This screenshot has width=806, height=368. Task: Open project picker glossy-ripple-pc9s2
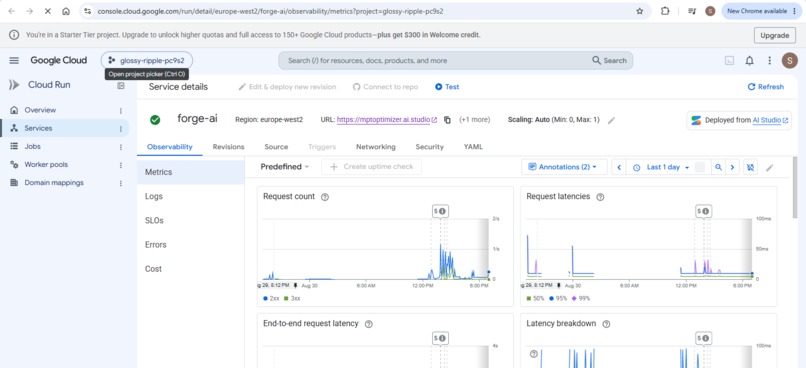pos(146,60)
